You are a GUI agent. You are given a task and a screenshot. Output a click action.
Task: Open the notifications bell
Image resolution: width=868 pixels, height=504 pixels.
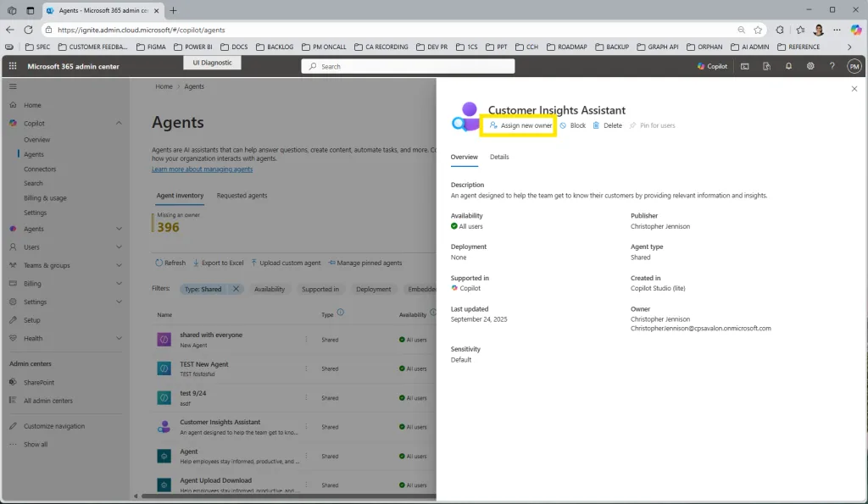coord(788,66)
